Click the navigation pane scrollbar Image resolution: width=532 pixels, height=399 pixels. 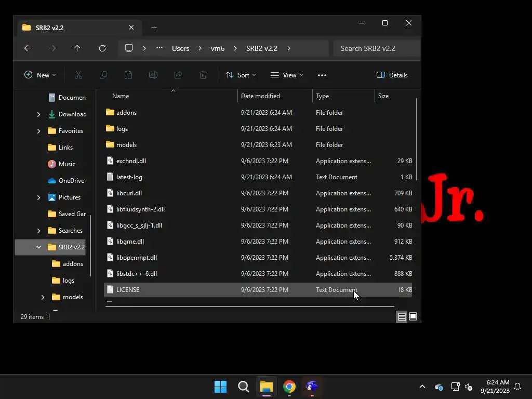click(x=90, y=246)
